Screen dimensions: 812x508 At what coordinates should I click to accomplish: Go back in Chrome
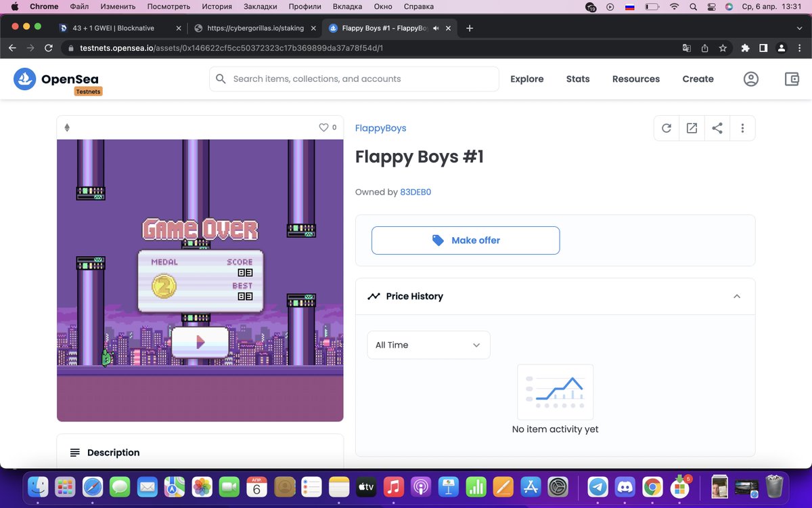[12, 48]
